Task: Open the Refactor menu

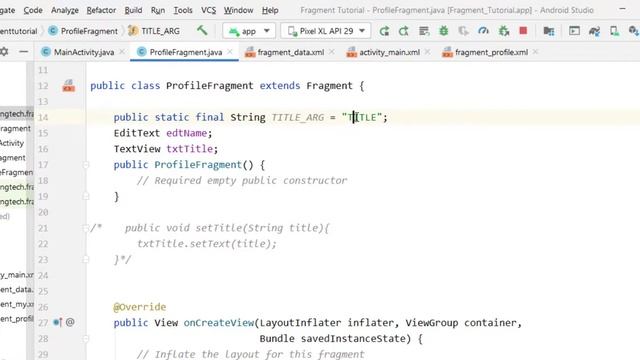Action: tap(101, 10)
